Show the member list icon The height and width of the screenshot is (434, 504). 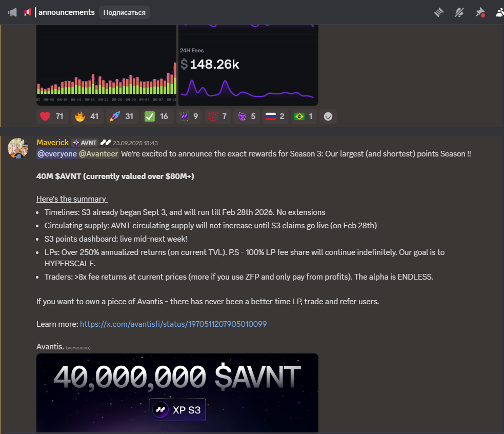point(499,12)
